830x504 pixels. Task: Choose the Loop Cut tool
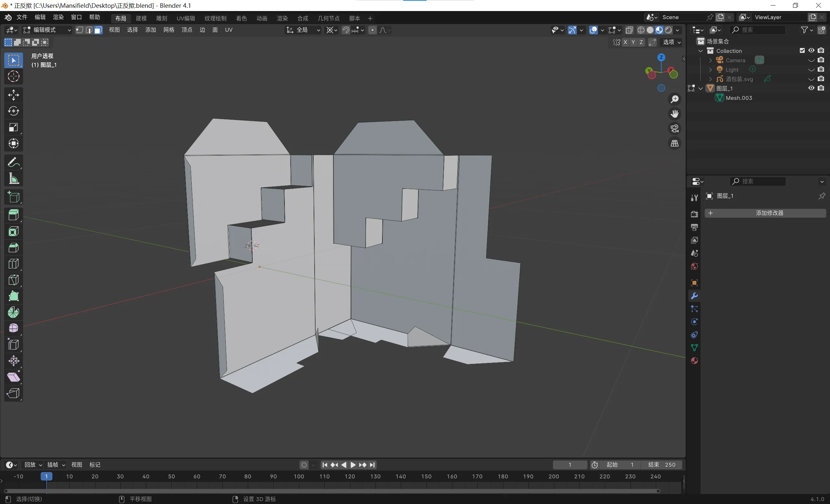pos(14,263)
